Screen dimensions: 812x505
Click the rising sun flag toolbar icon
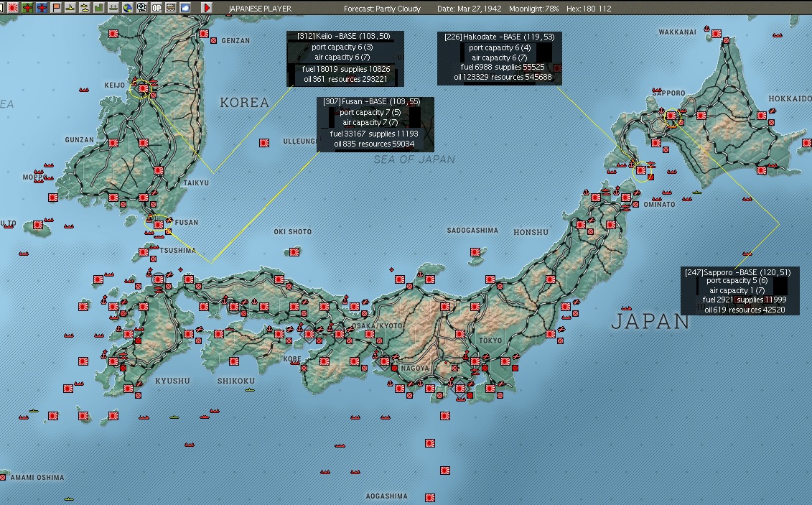(12, 8)
